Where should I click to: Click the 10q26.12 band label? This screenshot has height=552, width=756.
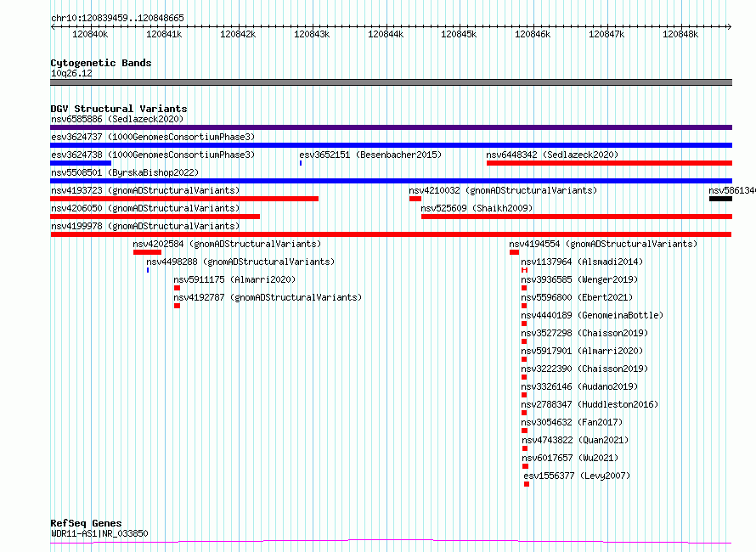71,73
